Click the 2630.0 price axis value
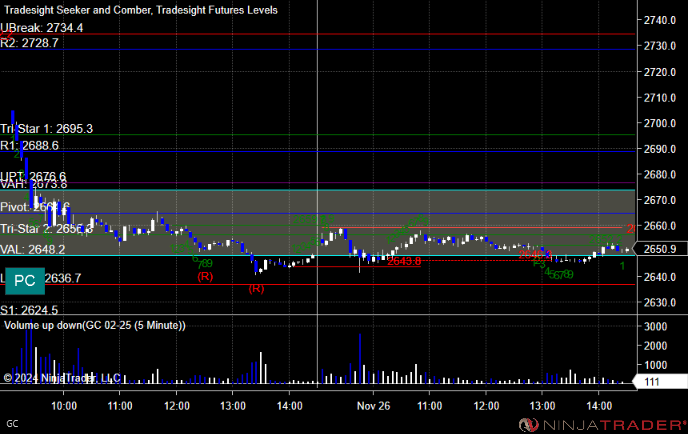The height and width of the screenshot is (434, 688). click(x=659, y=303)
